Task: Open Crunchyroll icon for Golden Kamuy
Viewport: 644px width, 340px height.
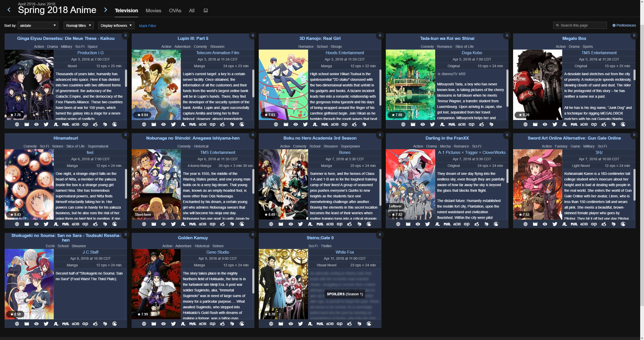Action: [x=242, y=324]
